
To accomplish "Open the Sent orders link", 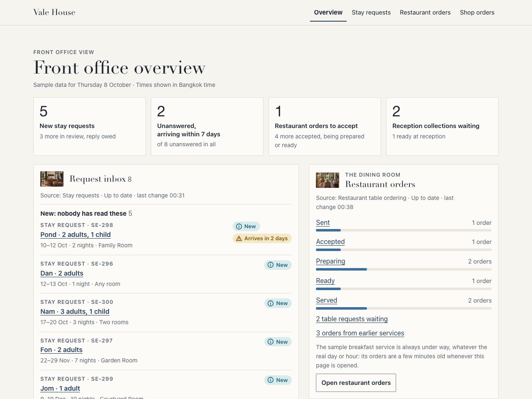I will (x=323, y=223).
